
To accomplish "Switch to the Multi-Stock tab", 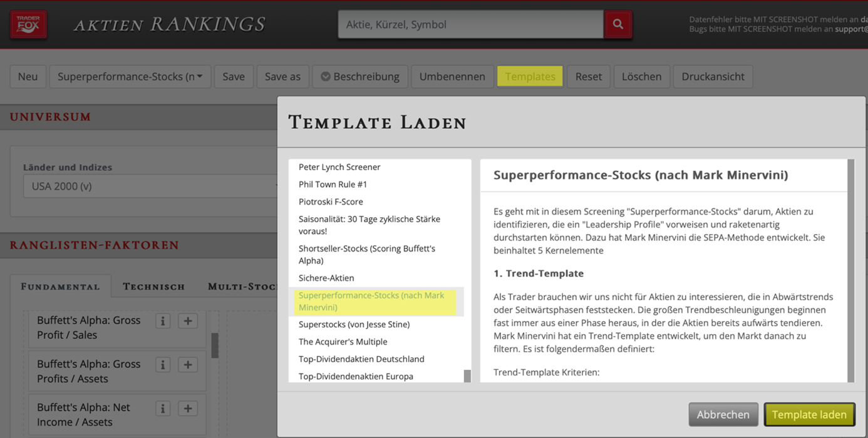I will (242, 287).
